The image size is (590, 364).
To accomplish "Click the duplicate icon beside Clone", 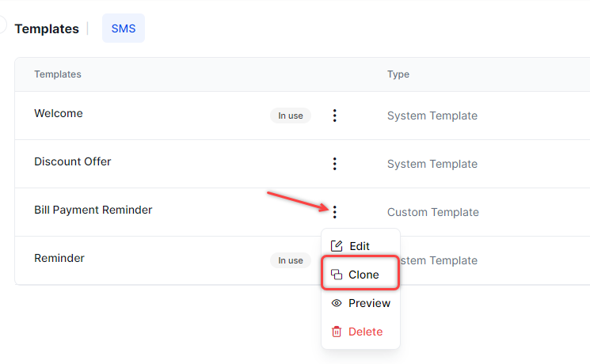I will point(337,275).
